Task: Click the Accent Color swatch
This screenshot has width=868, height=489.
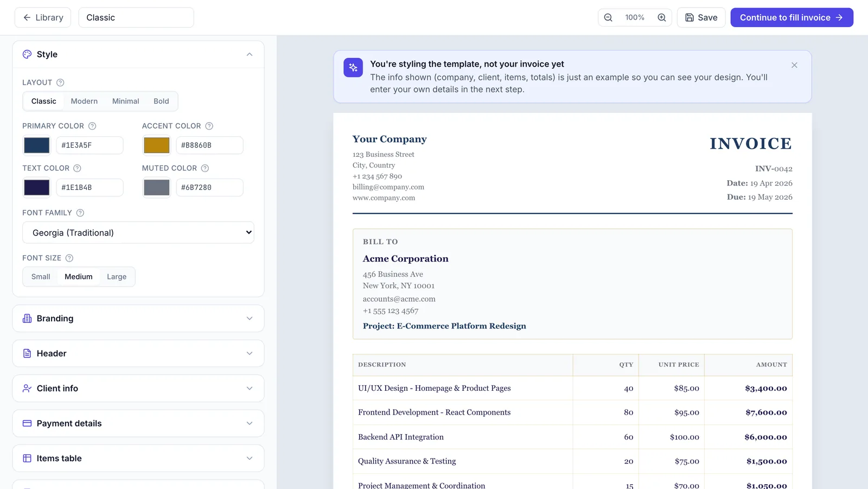Action: (x=156, y=145)
